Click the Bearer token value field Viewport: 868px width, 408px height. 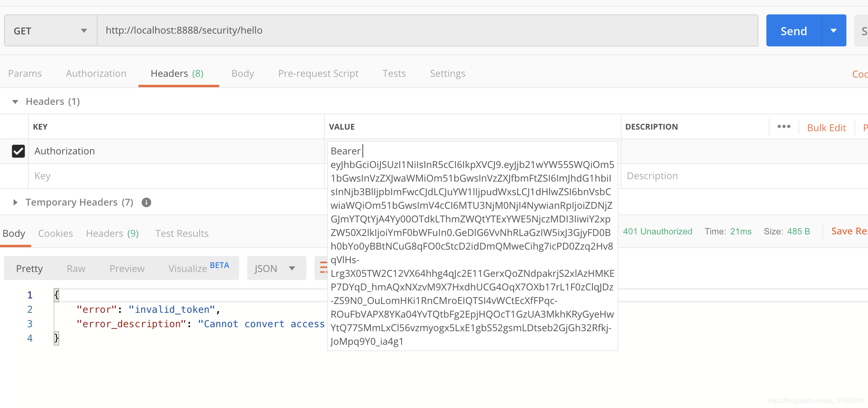click(472, 246)
